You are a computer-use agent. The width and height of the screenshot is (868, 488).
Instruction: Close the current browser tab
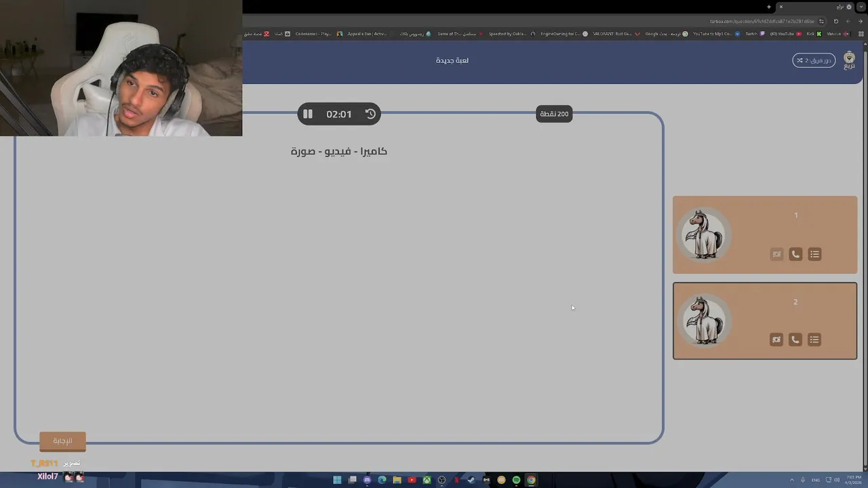tap(781, 7)
